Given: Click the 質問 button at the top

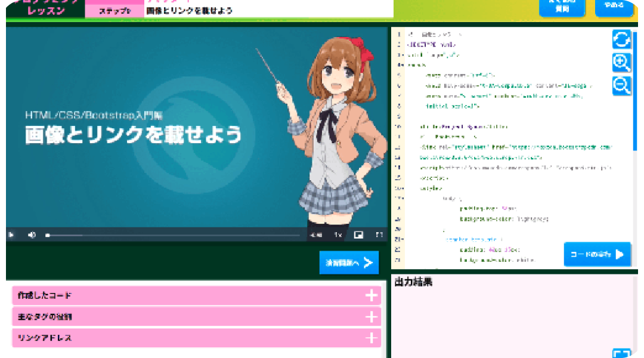Looking at the screenshot, I should click(x=561, y=7).
